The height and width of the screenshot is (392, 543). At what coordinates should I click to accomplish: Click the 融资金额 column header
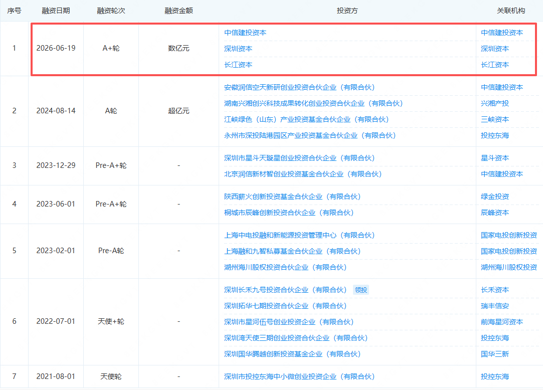pos(178,11)
